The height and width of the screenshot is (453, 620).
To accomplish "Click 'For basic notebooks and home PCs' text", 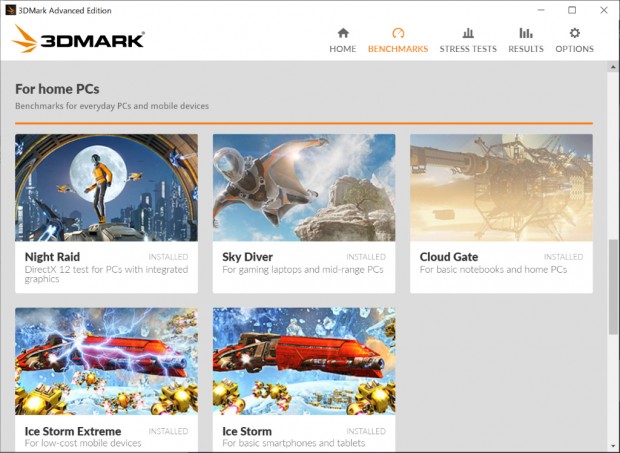I will [x=493, y=270].
